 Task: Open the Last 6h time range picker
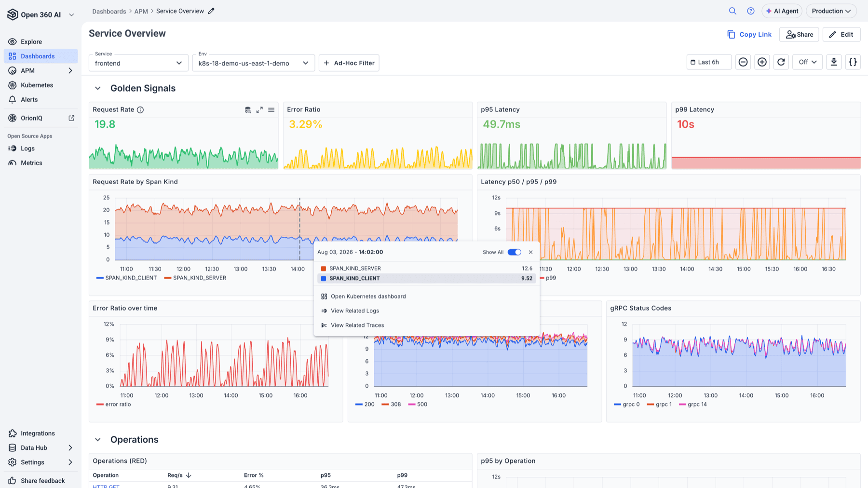point(709,62)
